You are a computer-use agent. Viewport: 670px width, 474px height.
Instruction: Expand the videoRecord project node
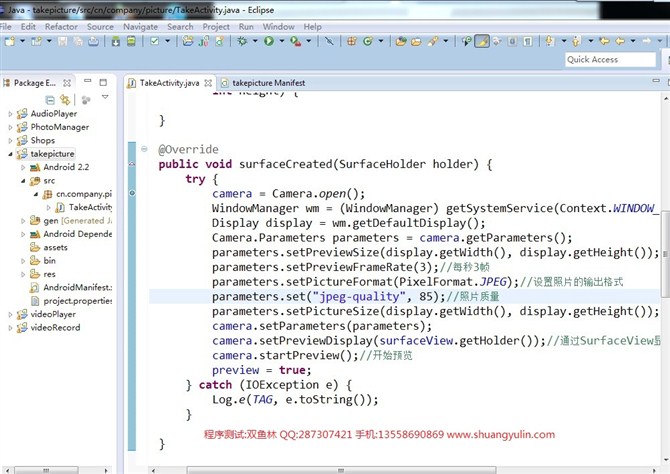click(x=10, y=328)
